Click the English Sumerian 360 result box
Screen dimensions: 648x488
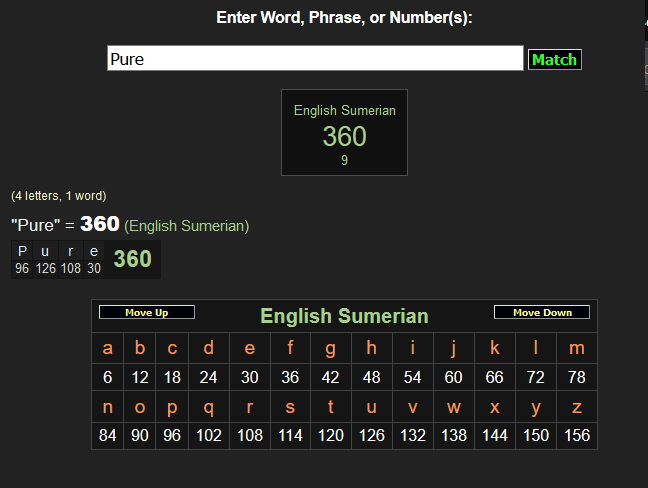click(x=344, y=133)
